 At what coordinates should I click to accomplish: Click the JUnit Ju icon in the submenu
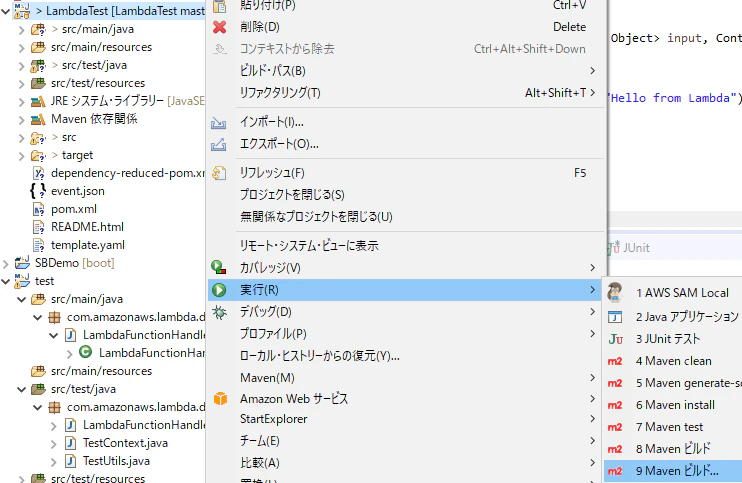tap(615, 339)
